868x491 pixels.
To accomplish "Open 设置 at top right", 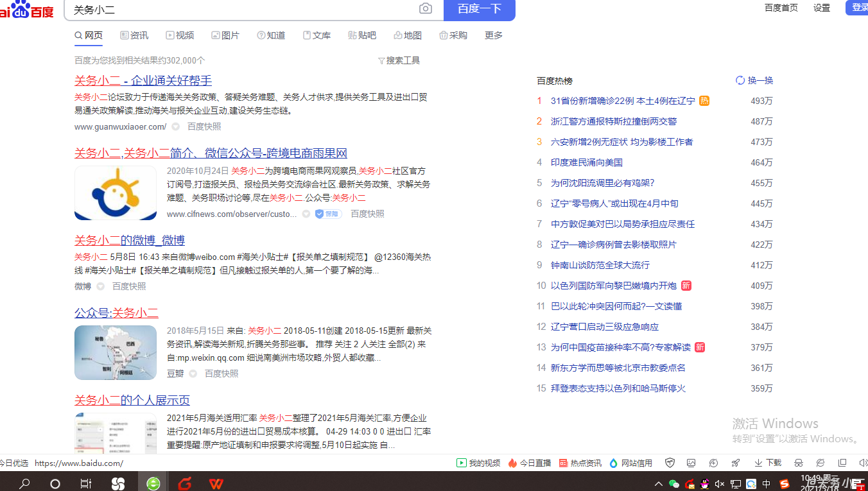I will click(822, 8).
